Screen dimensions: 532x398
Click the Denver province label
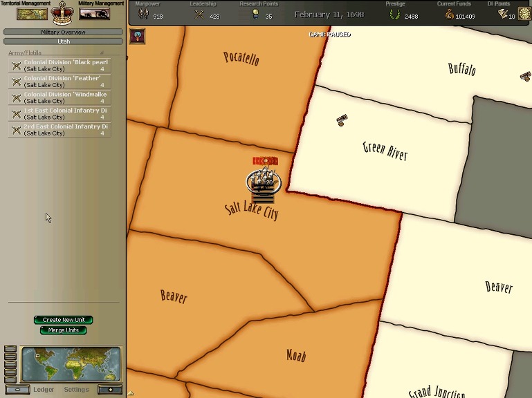point(499,287)
